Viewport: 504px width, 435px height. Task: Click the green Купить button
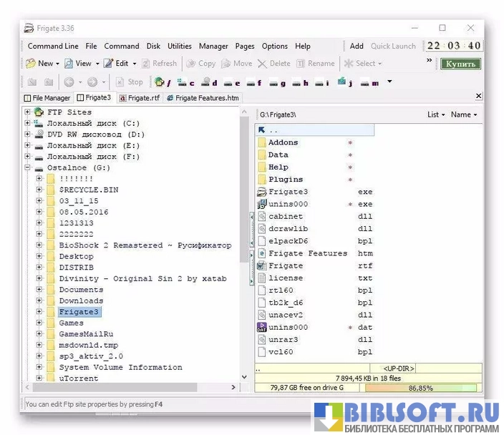460,64
